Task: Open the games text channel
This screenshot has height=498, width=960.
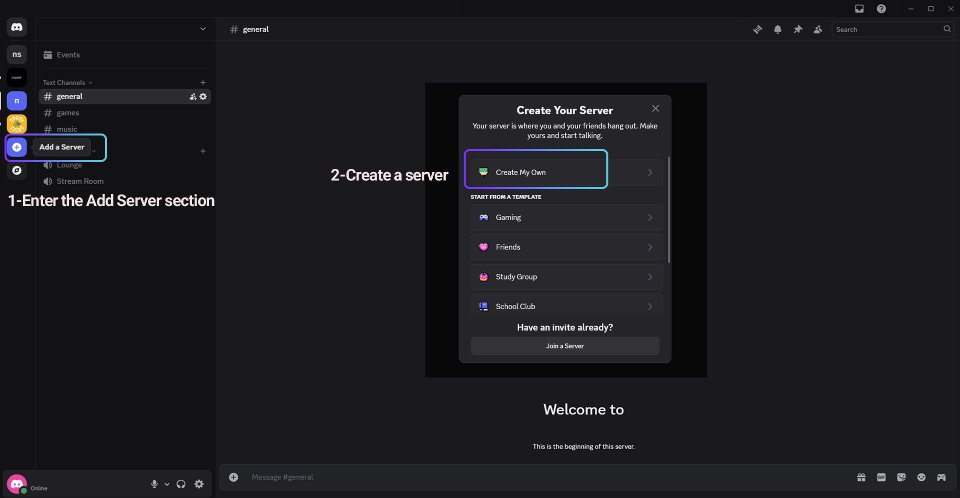Action: 125,113
